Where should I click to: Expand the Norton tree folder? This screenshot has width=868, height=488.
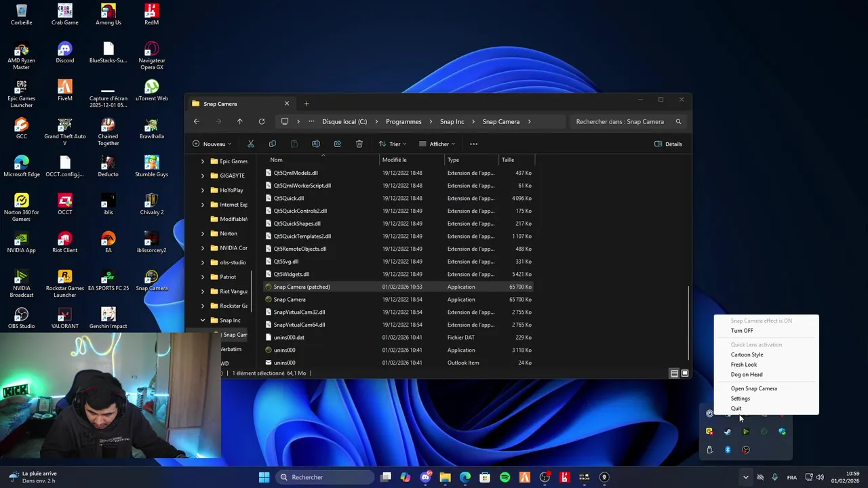coord(203,234)
